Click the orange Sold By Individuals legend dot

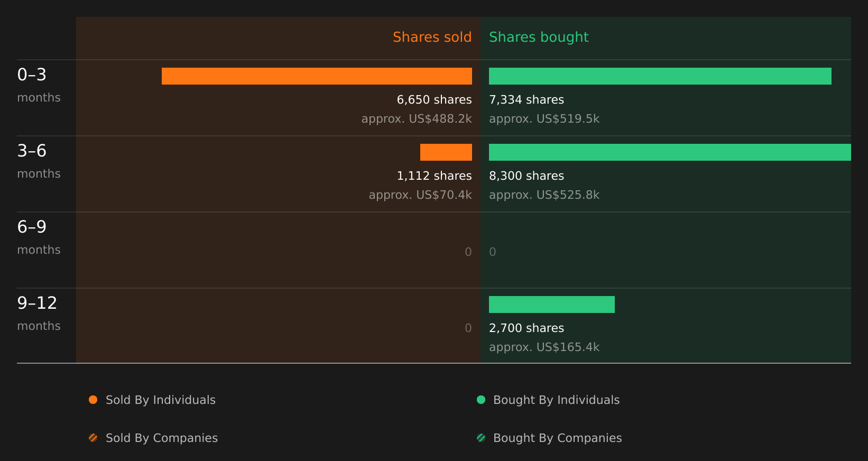(93, 400)
